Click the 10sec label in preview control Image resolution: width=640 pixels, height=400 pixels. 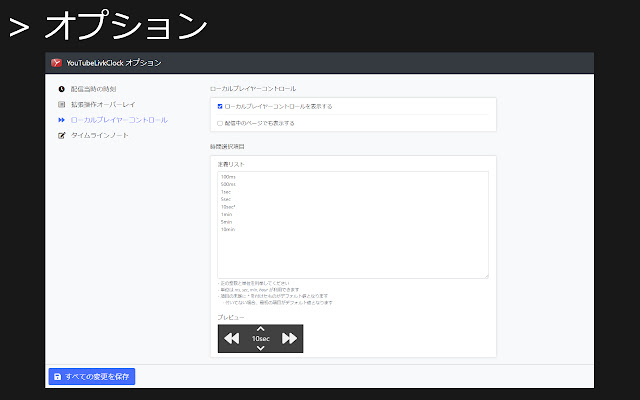coord(260,339)
